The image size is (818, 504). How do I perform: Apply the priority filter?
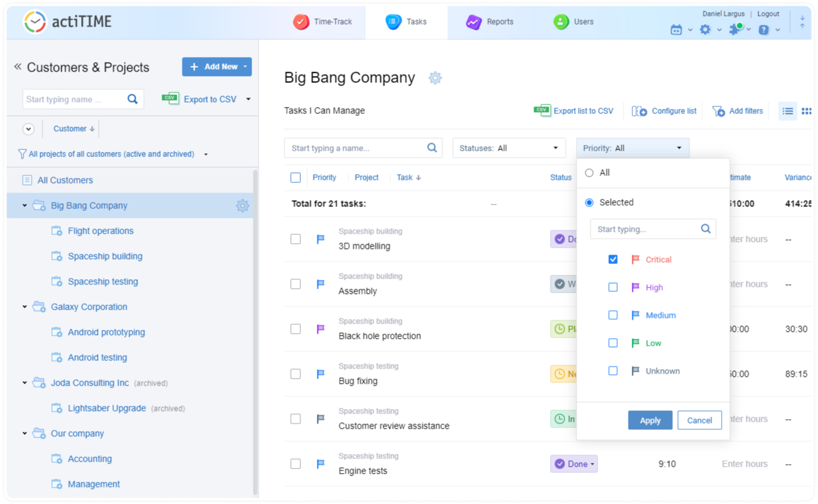(x=650, y=420)
